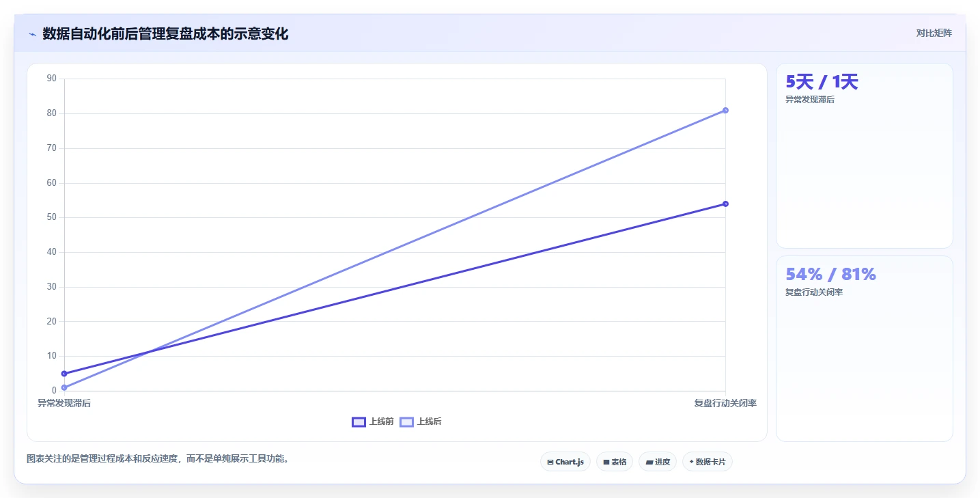Click the 数据卡片 pill tag
The height and width of the screenshot is (498, 980).
pos(708,462)
